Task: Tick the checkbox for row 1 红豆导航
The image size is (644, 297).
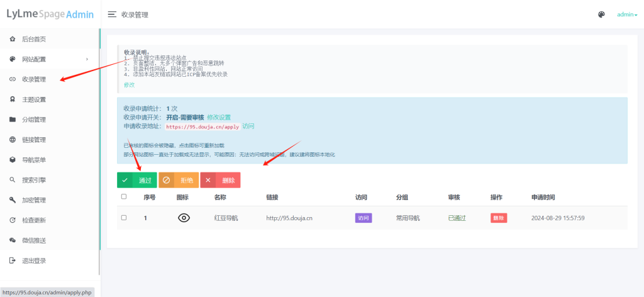Action: tap(124, 218)
